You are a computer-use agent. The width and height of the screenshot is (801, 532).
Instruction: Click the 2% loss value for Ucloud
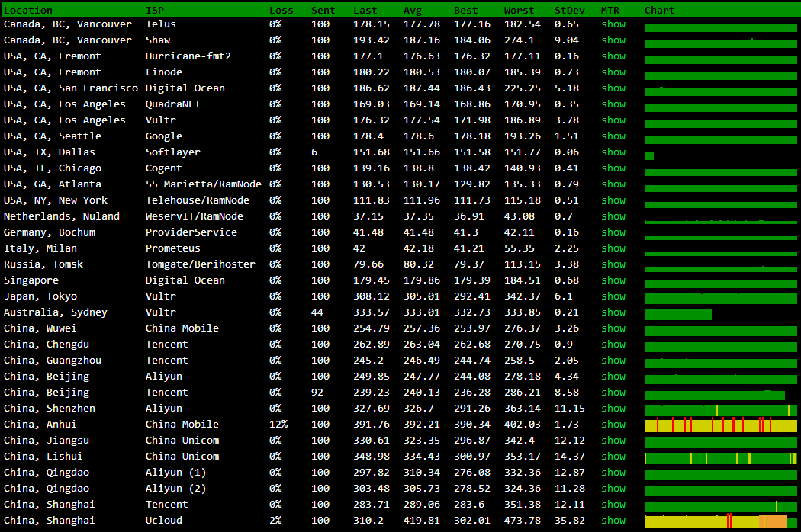click(x=275, y=520)
